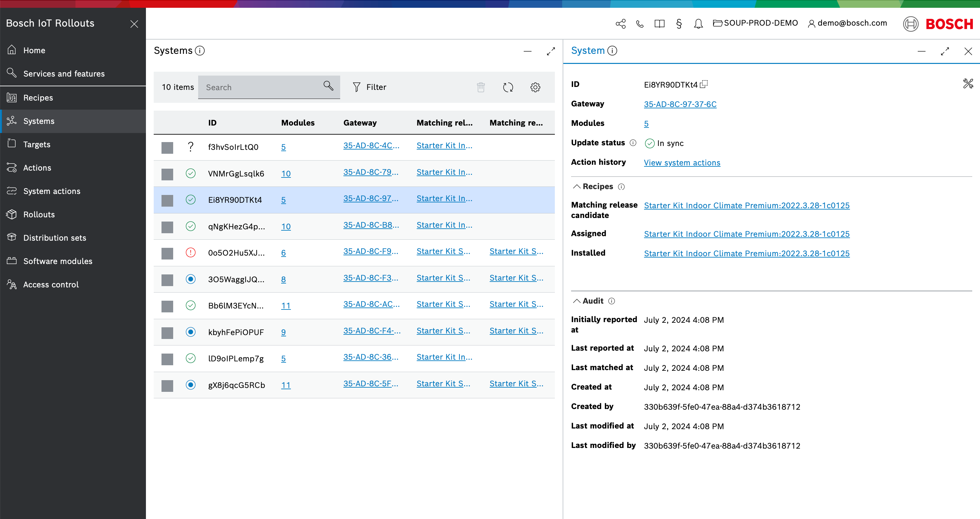Open Access control in the sidebar
This screenshot has width=980, height=519.
coord(73,284)
